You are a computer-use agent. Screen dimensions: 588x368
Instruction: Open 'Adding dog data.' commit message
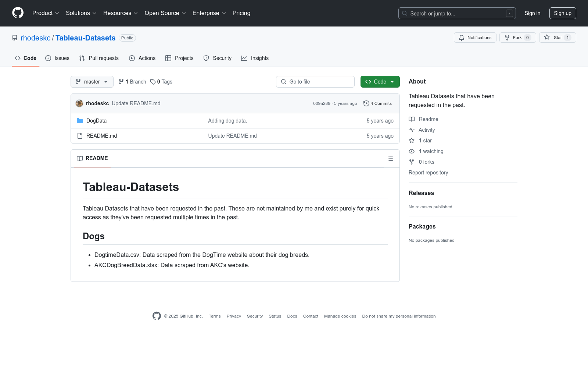pos(227,121)
